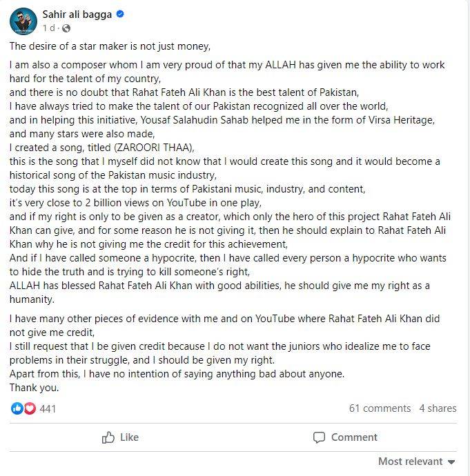
Task: Click the Comment label text
Action: click(x=354, y=437)
